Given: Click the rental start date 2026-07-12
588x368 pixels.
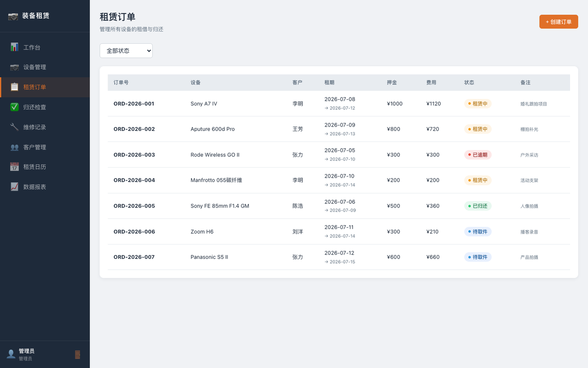Looking at the screenshot, I should (x=339, y=253).
